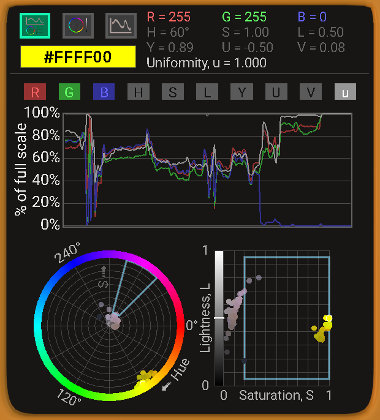Click the S = 1.00 readout
380x420 pixels.
245,32
